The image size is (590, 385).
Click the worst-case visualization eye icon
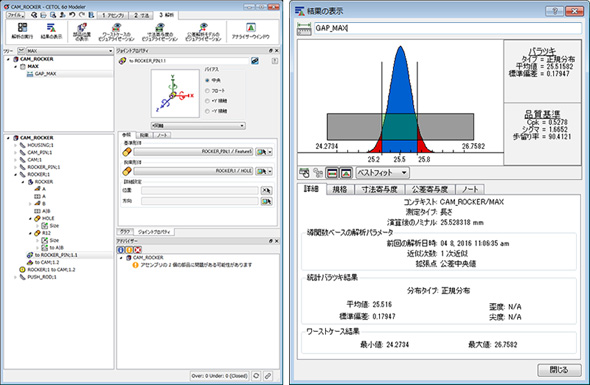(117, 30)
